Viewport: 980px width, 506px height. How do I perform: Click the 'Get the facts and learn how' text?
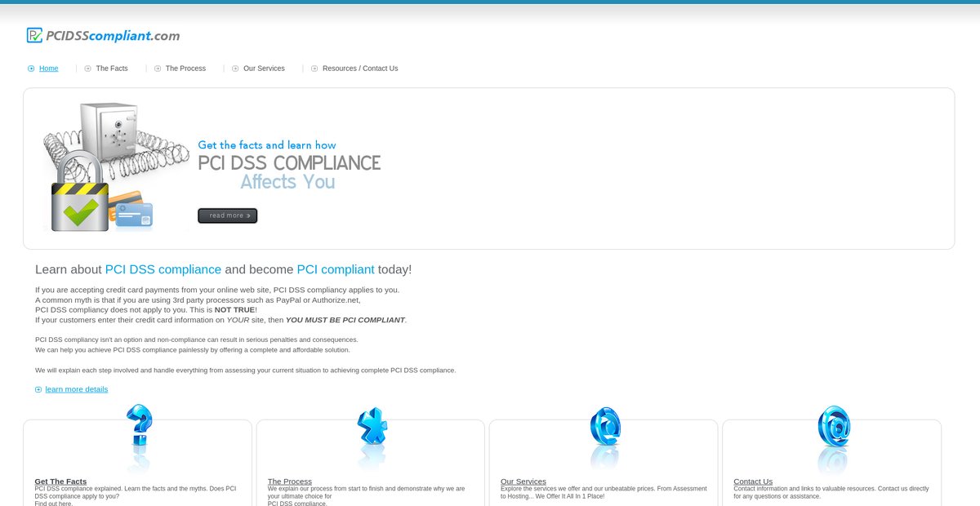(267, 145)
